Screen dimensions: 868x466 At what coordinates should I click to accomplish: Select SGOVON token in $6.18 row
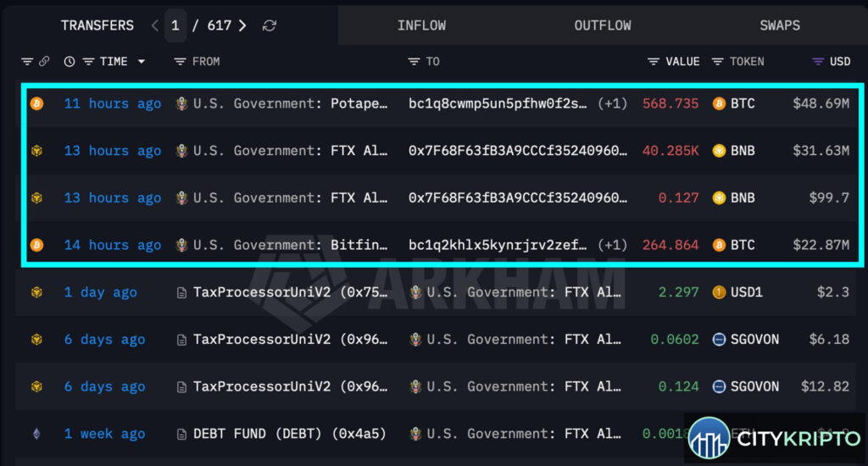tap(754, 339)
